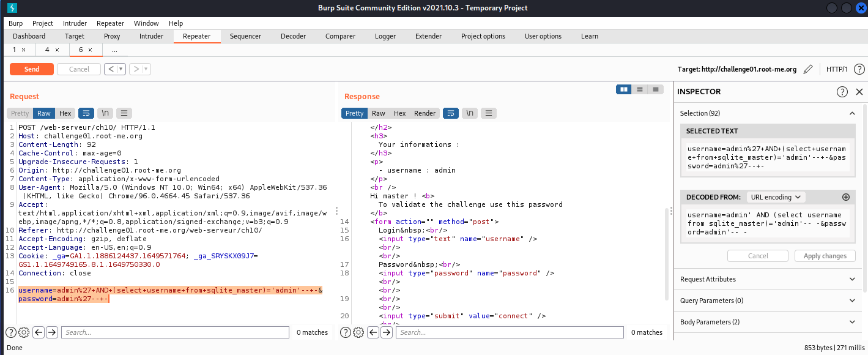Go forward to next request in history

tap(136, 69)
